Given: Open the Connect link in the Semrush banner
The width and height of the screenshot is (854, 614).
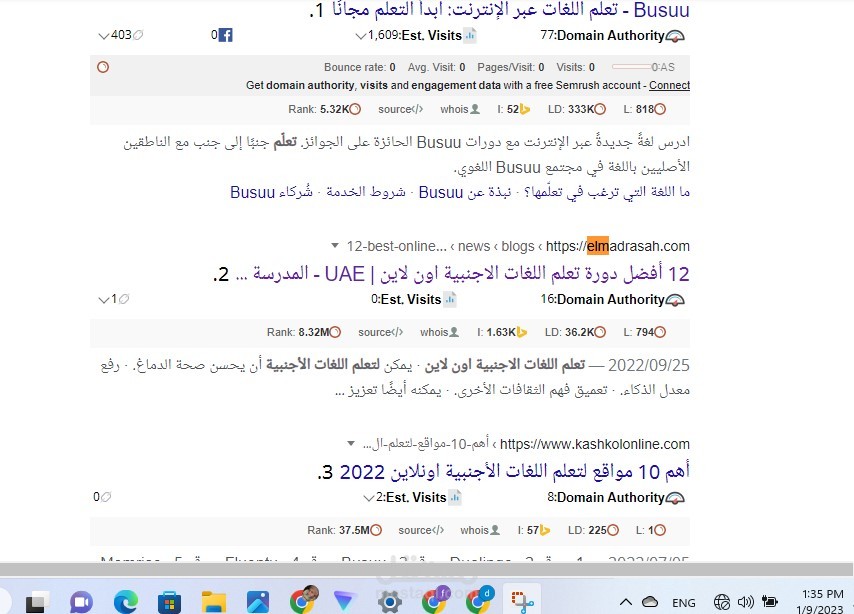Looking at the screenshot, I should (669, 86).
